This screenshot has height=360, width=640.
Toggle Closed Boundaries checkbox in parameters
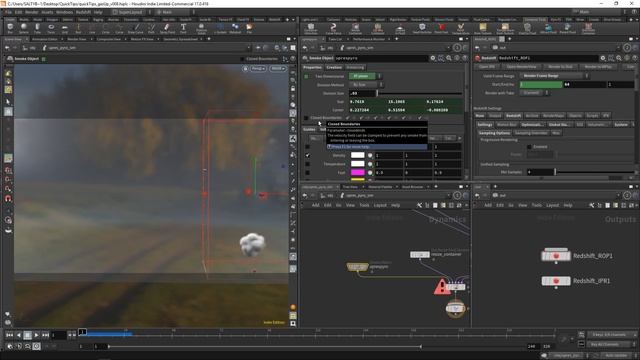point(306,118)
